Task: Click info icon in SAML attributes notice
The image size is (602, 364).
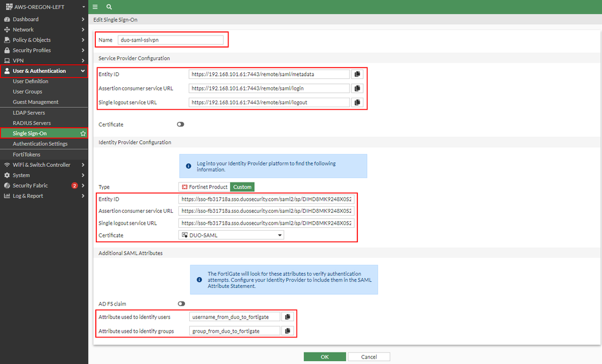Action: pyautogui.click(x=199, y=280)
